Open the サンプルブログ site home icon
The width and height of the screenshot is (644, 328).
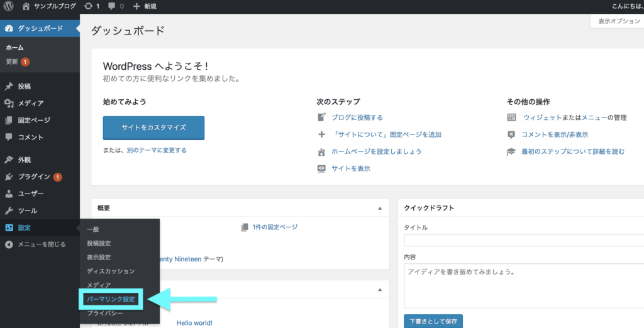(26, 6)
